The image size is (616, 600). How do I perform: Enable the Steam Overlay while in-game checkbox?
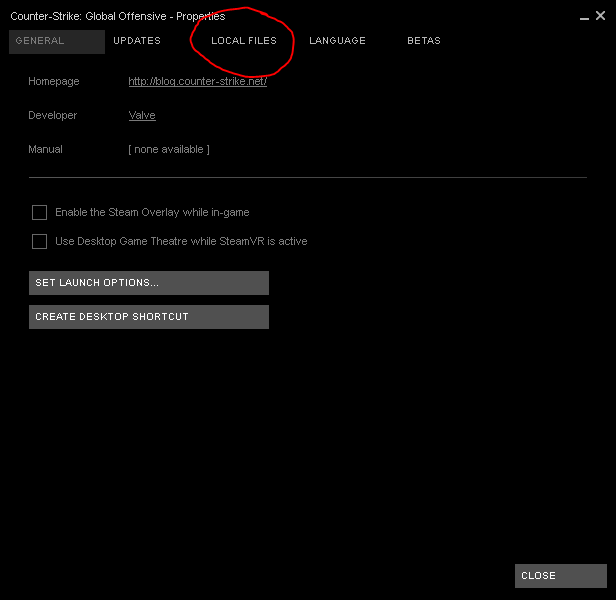point(39,213)
